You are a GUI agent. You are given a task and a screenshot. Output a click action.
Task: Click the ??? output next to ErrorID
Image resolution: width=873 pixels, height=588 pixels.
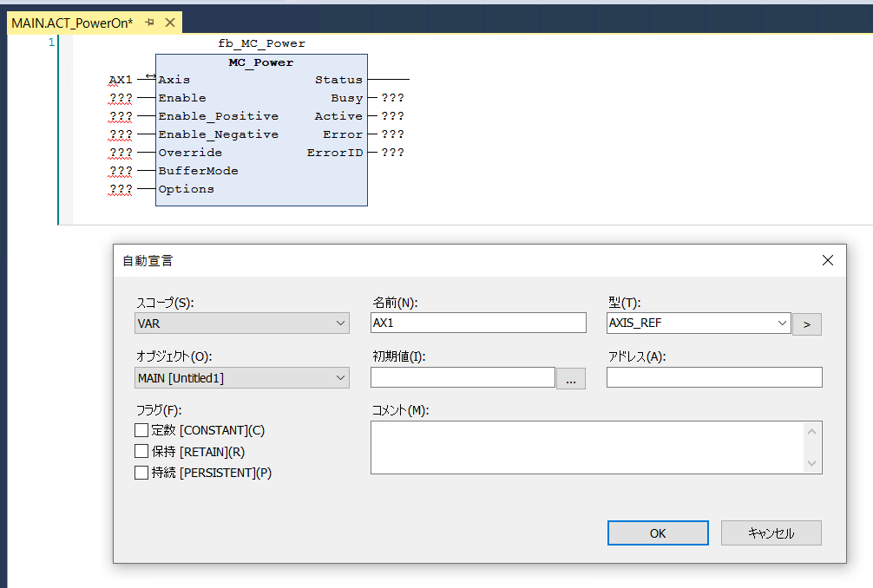(x=392, y=153)
